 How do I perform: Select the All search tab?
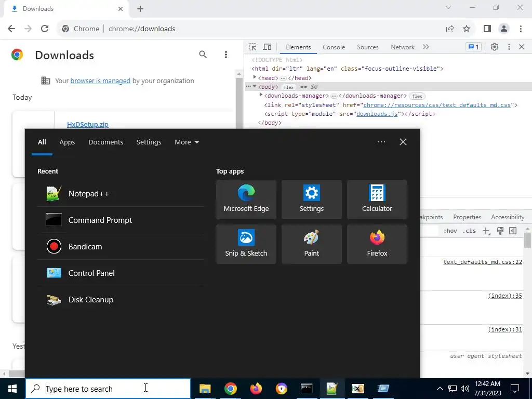(42, 142)
